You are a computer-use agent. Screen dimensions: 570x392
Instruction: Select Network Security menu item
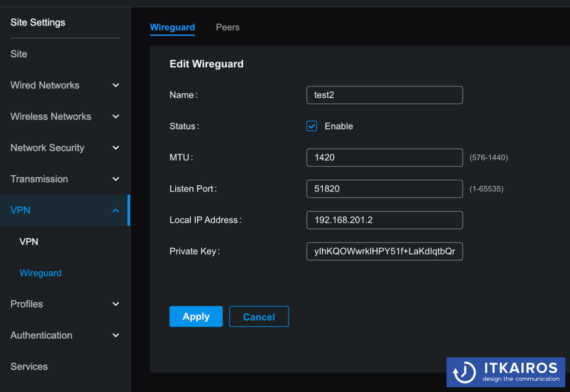[x=47, y=148]
